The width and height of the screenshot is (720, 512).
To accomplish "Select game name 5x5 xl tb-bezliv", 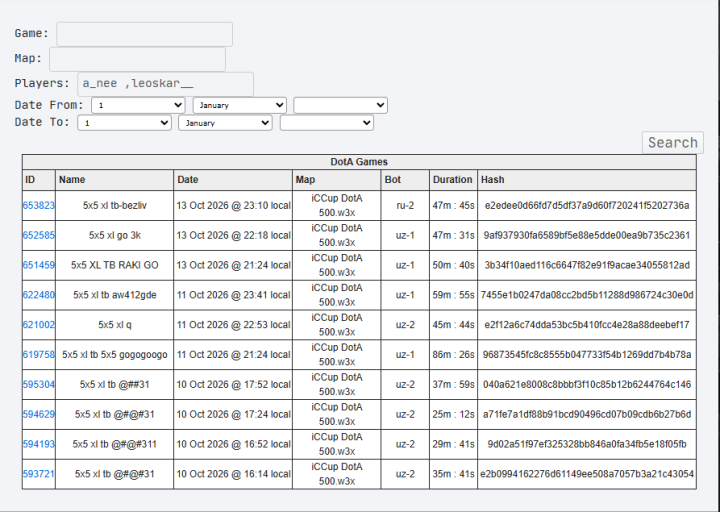I will pos(115,206).
